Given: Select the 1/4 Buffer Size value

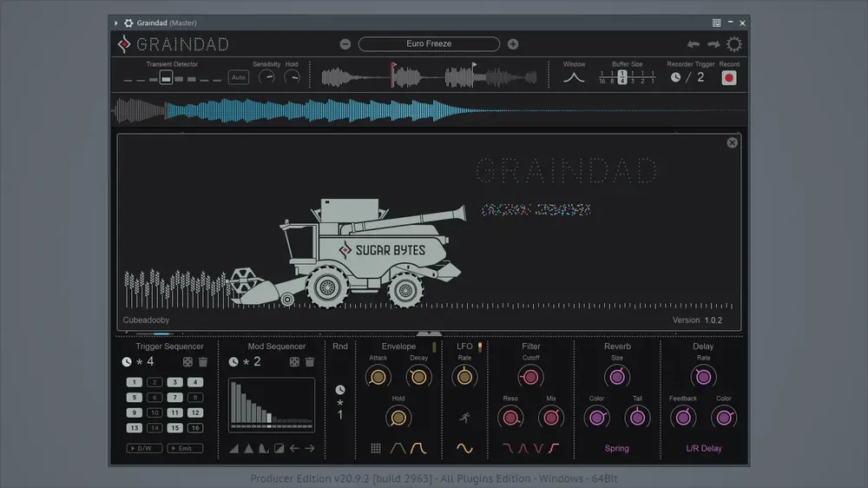Looking at the screenshot, I should click(x=622, y=77).
